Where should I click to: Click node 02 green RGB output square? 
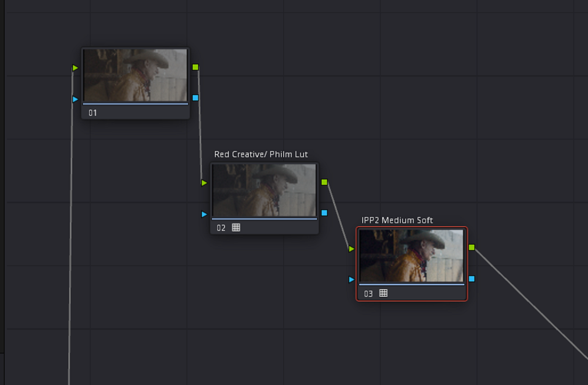point(324,182)
